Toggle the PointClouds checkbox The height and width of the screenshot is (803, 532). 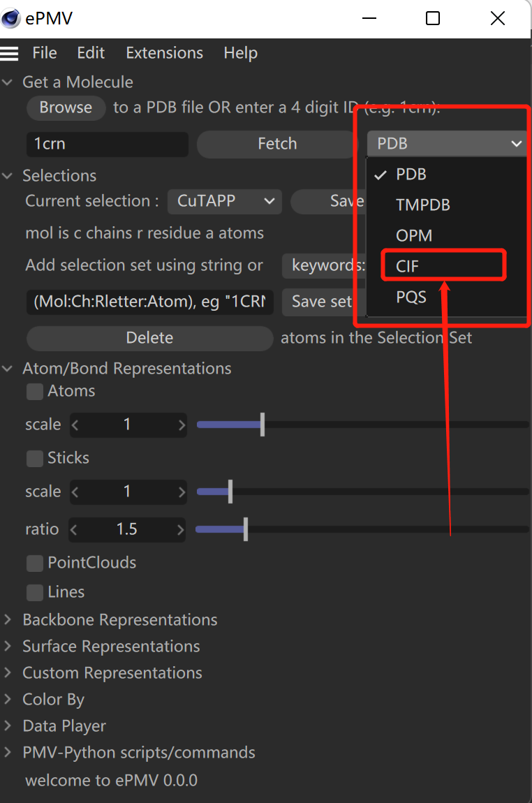[35, 563]
